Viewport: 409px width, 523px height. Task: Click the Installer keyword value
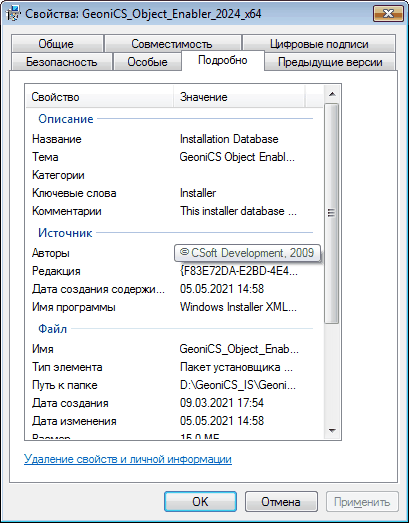pos(198,193)
